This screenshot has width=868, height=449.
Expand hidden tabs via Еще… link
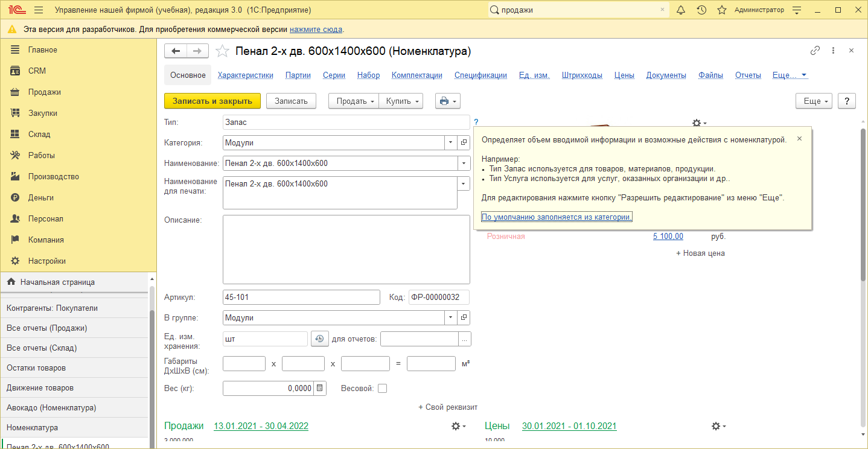pyautogui.click(x=790, y=75)
